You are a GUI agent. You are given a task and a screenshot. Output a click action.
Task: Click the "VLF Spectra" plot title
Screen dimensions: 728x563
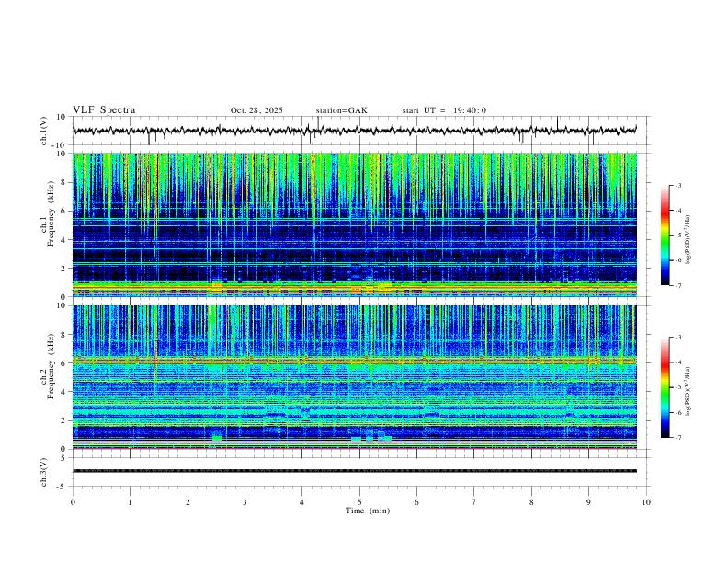[x=104, y=110]
